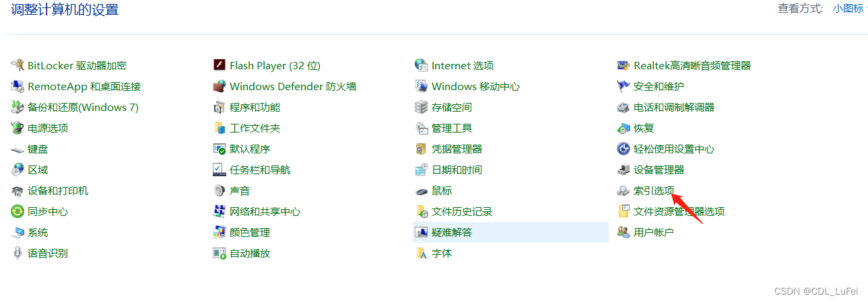The height and width of the screenshot is (302, 868).
Task: Click the RemoteApp 和桌面连接 icon
Action: [18, 86]
